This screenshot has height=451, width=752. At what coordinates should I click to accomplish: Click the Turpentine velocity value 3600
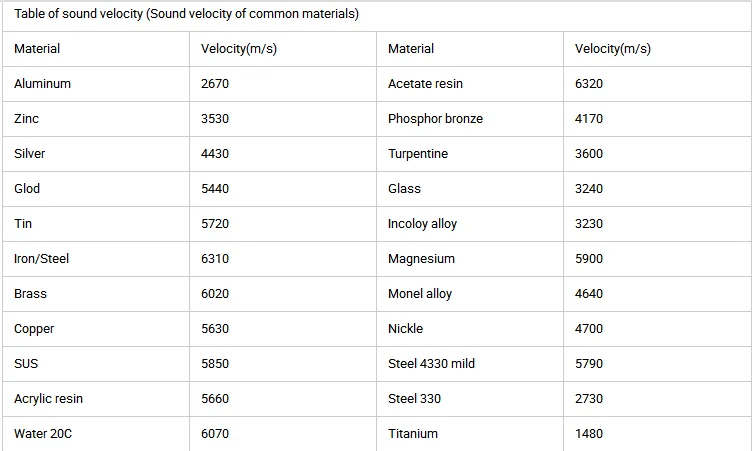pos(589,154)
